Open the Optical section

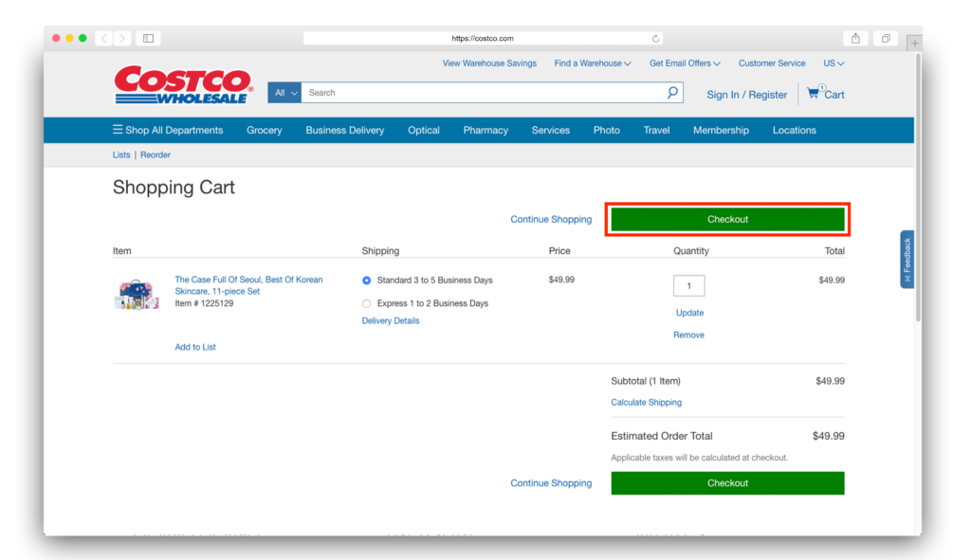pyautogui.click(x=424, y=130)
